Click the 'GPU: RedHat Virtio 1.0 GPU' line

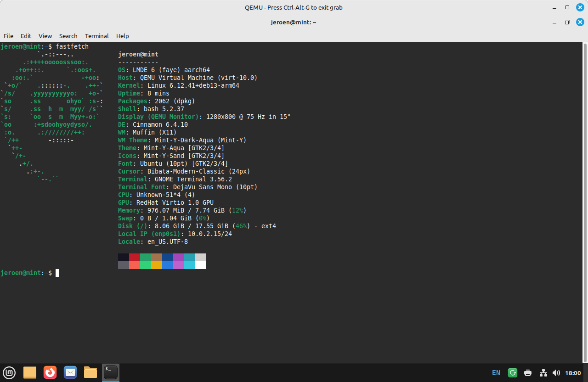click(166, 202)
